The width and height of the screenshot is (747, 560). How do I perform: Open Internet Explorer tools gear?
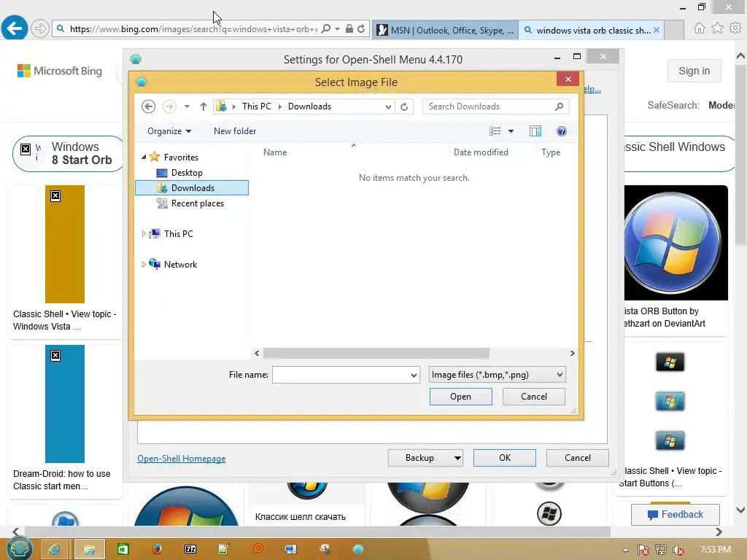pyautogui.click(x=735, y=28)
